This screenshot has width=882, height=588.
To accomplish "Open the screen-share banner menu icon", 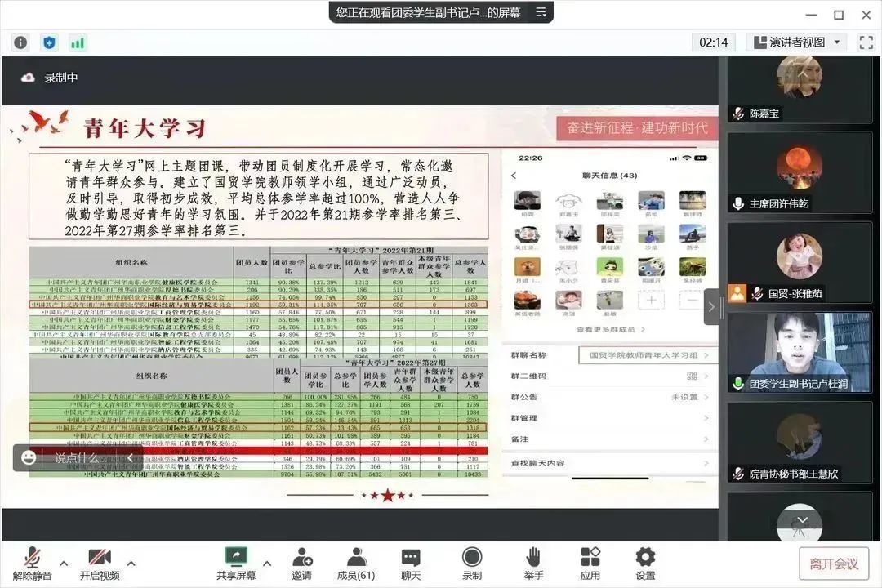I will click(540, 12).
